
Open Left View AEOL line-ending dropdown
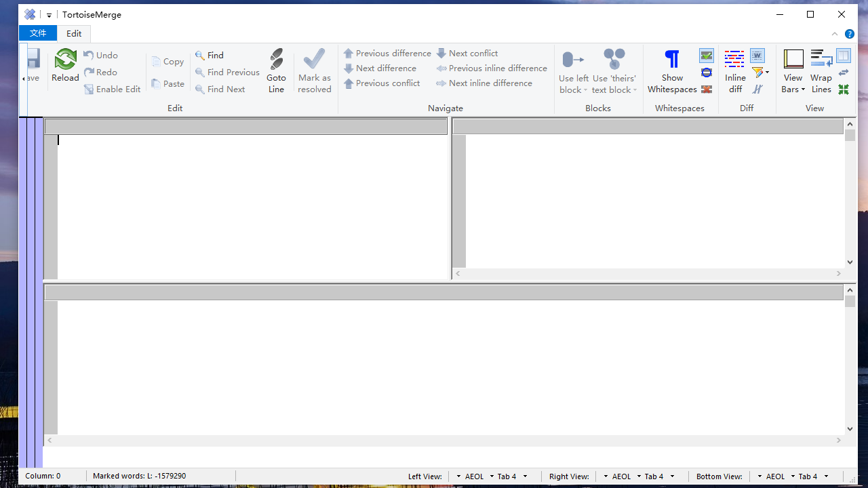click(x=474, y=476)
